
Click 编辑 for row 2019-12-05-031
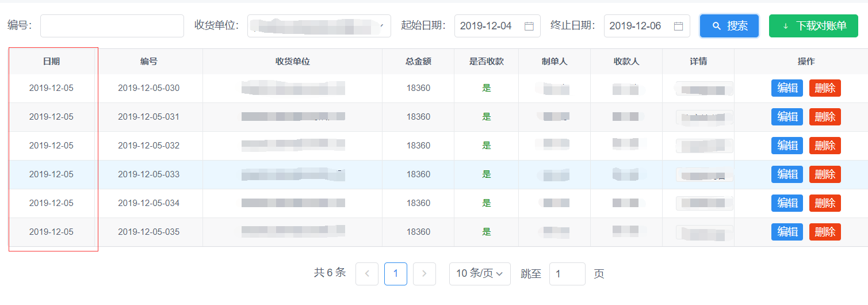click(787, 117)
